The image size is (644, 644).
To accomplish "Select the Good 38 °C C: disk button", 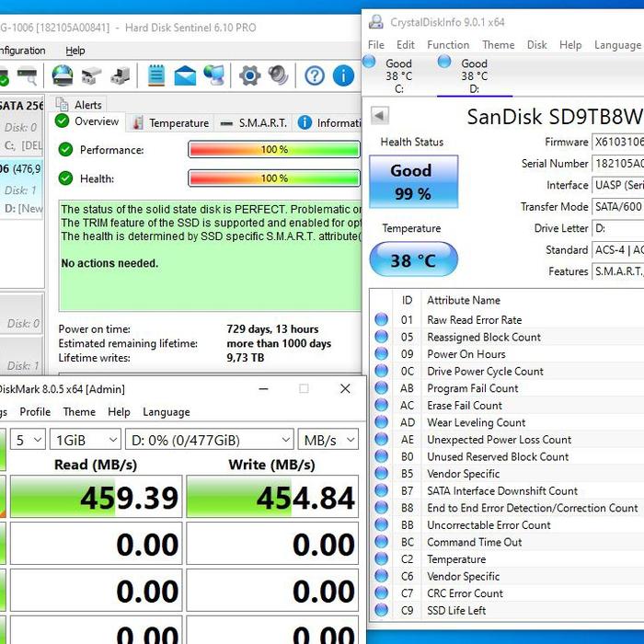I will 398,75.
